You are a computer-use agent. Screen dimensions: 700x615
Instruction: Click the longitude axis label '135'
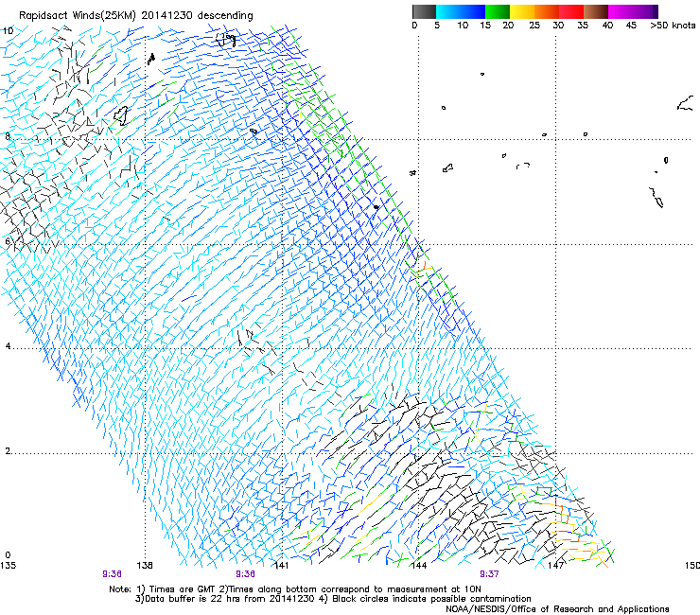click(x=8, y=566)
